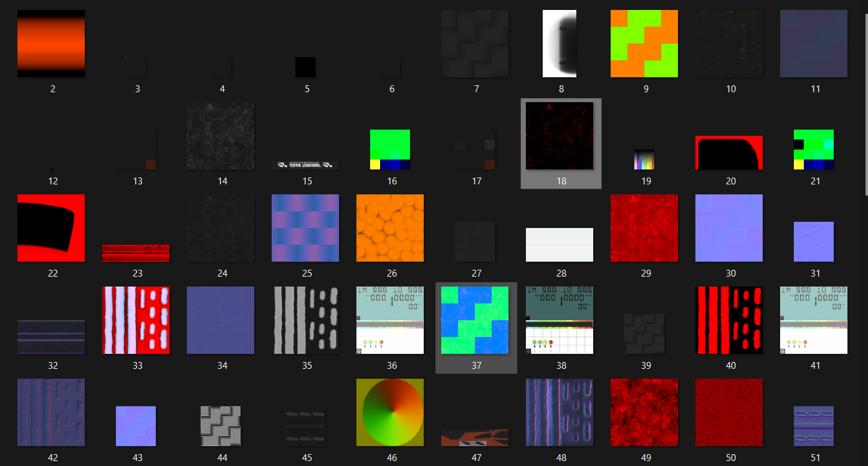Screen dimensions: 868x466
Task: Click the black-and-white zigzag pattern 44
Action: point(221,426)
